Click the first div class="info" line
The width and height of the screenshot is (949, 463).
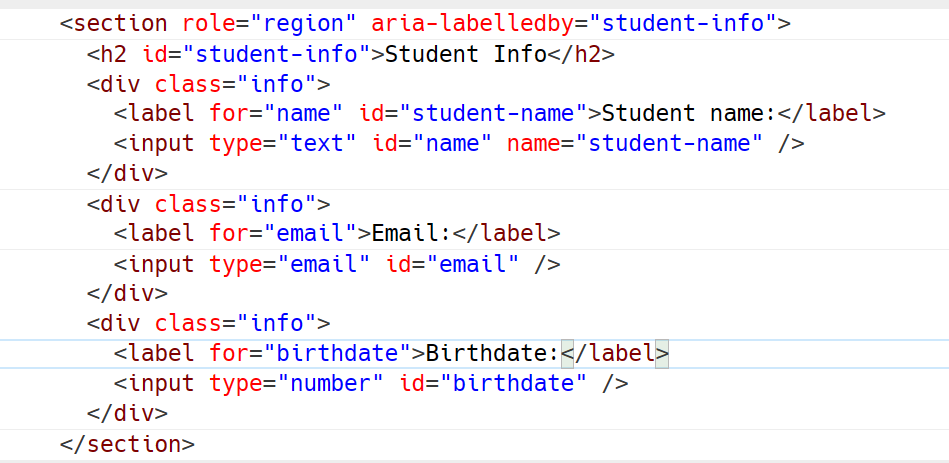tap(209, 84)
